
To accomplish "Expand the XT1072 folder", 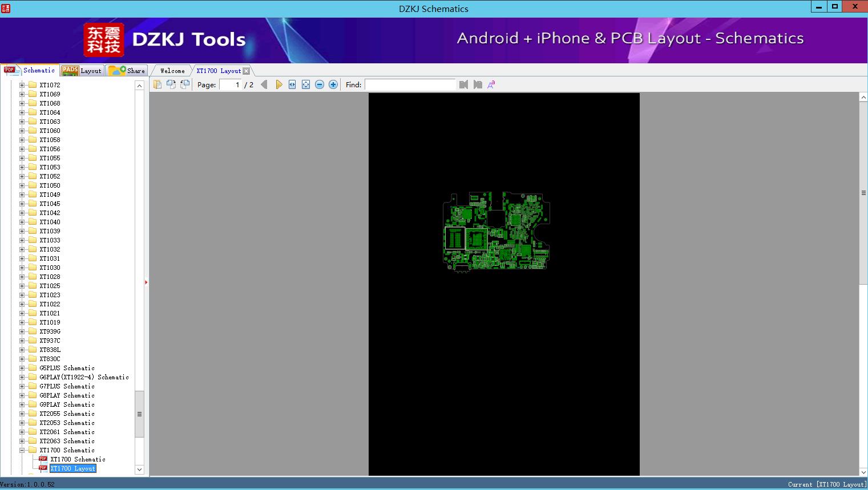I will click(22, 85).
